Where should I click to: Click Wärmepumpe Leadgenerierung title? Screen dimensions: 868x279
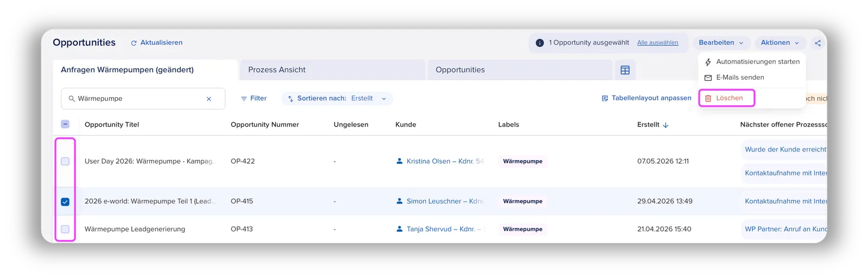click(x=135, y=229)
